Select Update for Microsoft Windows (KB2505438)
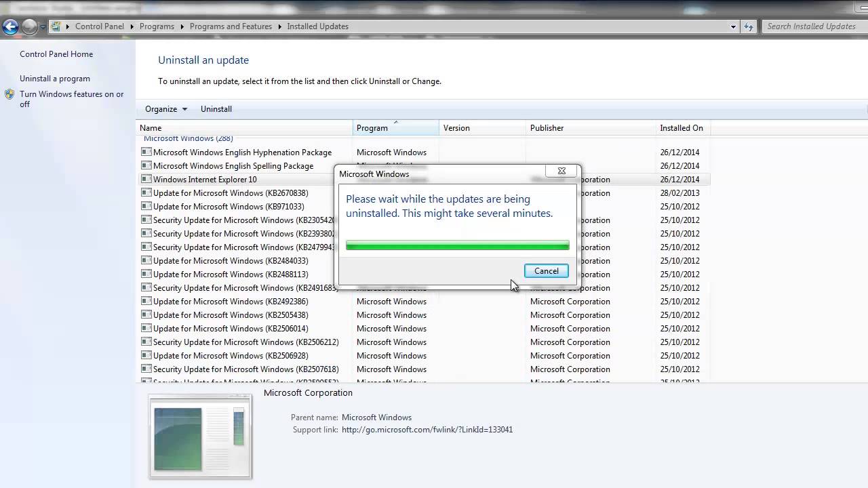868x488 pixels. tap(231, 315)
